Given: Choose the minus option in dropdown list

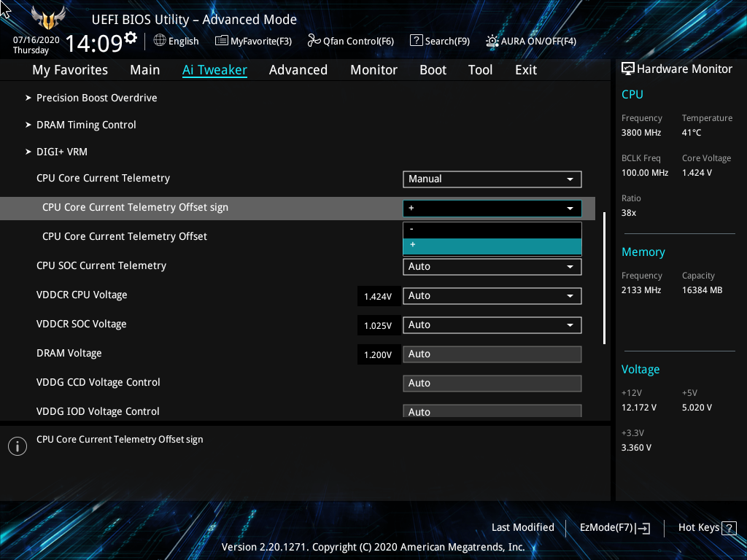Looking at the screenshot, I should pyautogui.click(x=492, y=230).
